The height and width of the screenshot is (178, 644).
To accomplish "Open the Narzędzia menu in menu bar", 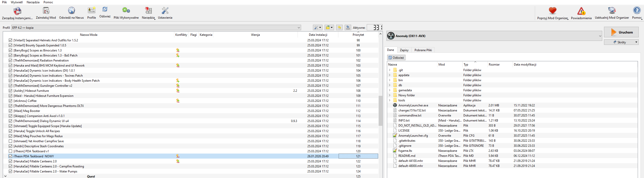I will (x=33, y=2).
